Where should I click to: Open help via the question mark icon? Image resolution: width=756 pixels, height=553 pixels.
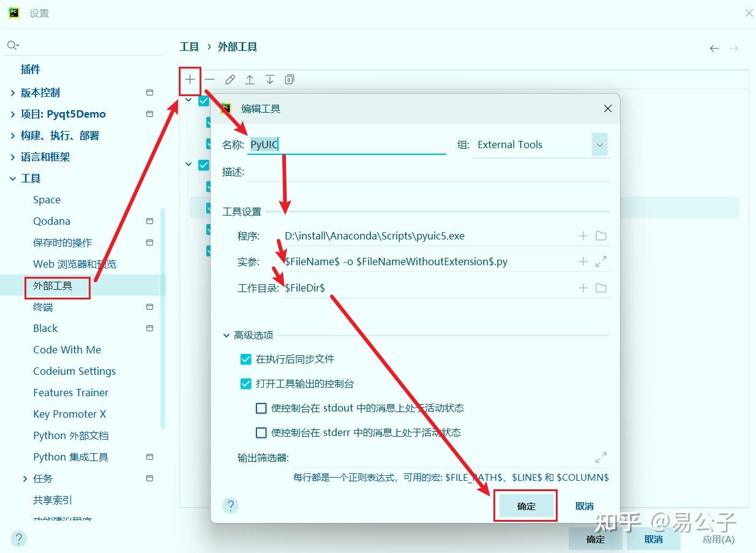(230, 505)
